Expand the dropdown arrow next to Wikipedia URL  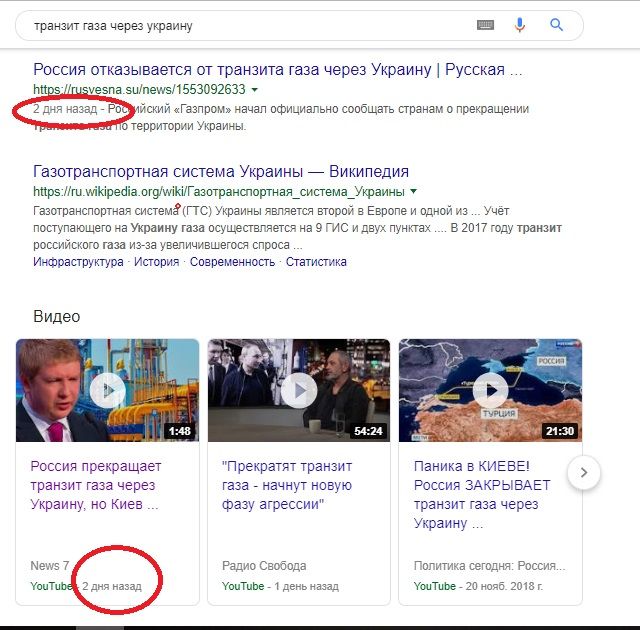(413, 191)
